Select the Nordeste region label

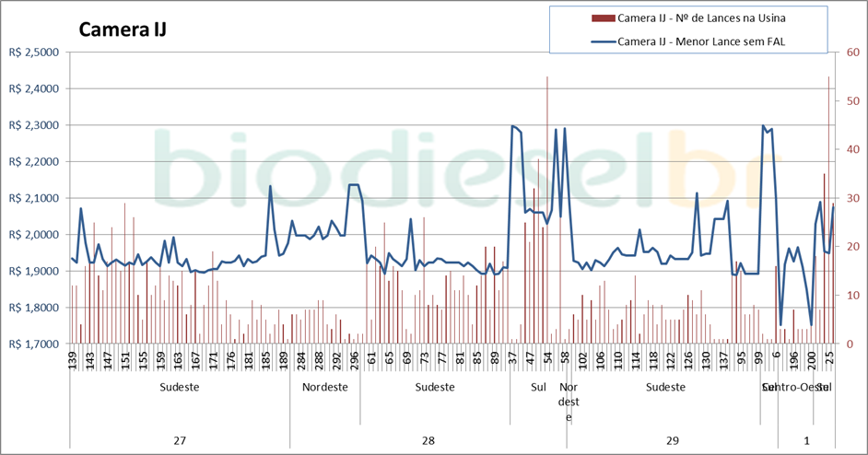click(324, 388)
